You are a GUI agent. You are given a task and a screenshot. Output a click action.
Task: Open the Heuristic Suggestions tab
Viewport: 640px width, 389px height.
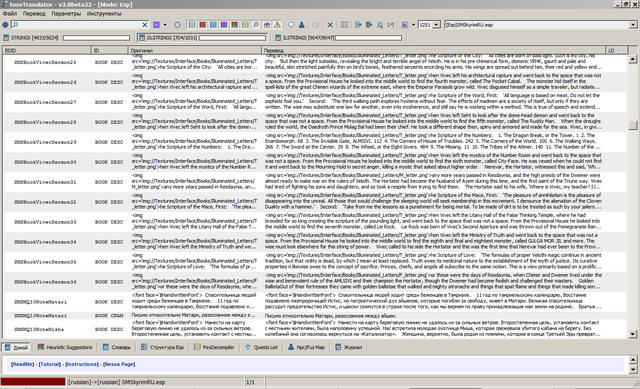[x=65, y=347]
